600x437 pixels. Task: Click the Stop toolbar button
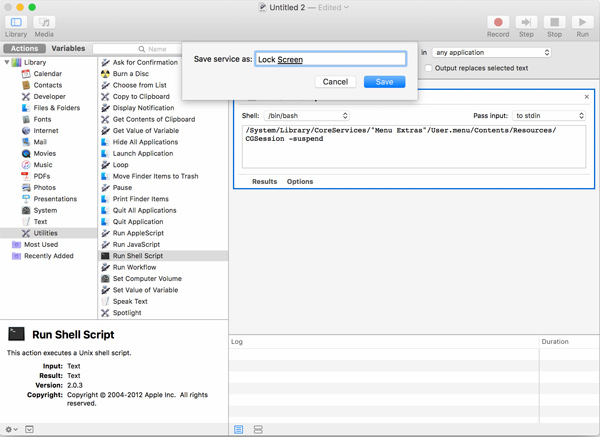(x=554, y=22)
